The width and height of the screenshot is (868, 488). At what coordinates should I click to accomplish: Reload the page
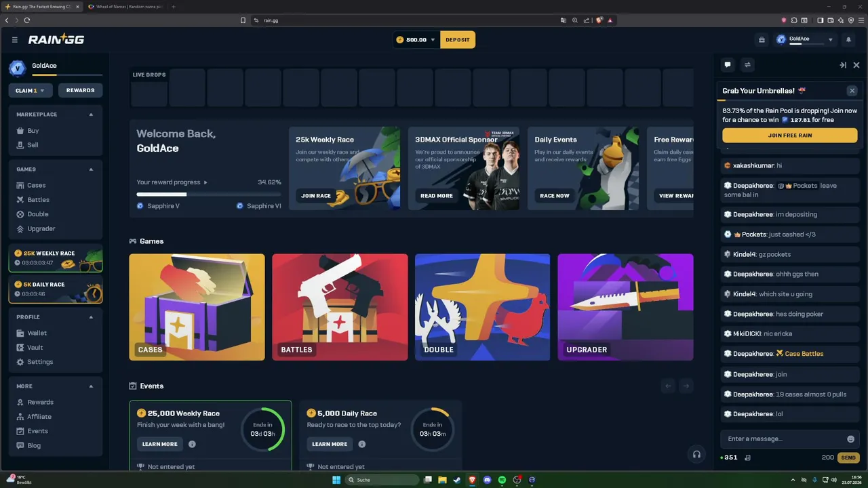click(x=27, y=20)
